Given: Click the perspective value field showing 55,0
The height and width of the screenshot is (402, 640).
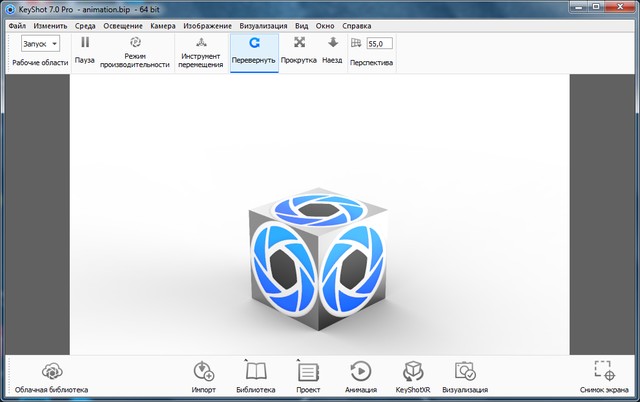Looking at the screenshot, I should click(x=380, y=44).
